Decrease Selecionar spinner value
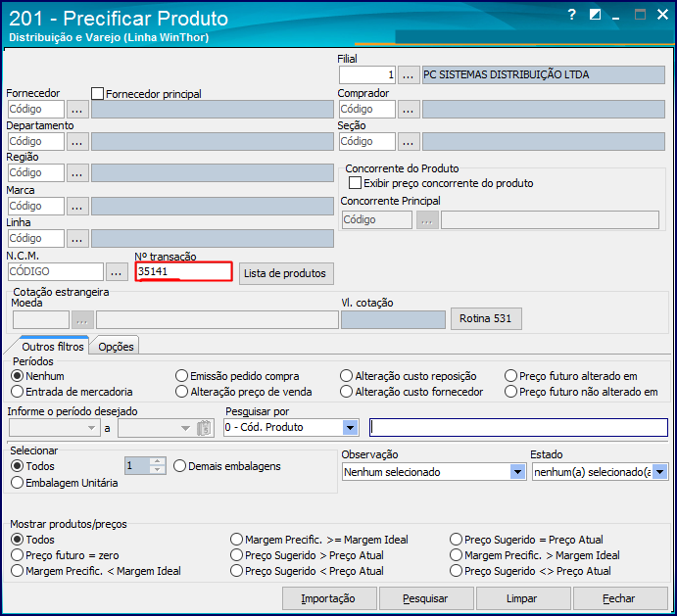The width and height of the screenshot is (677, 616). click(158, 470)
